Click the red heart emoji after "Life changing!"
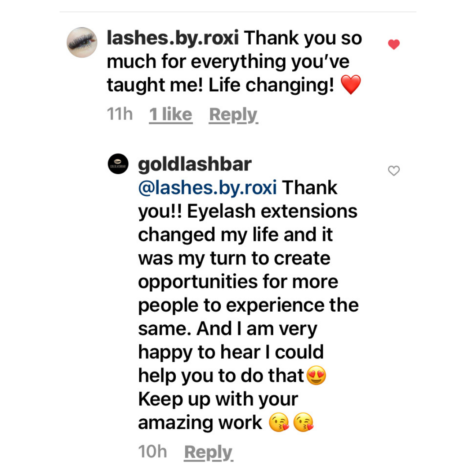The image size is (476, 476). (351, 85)
